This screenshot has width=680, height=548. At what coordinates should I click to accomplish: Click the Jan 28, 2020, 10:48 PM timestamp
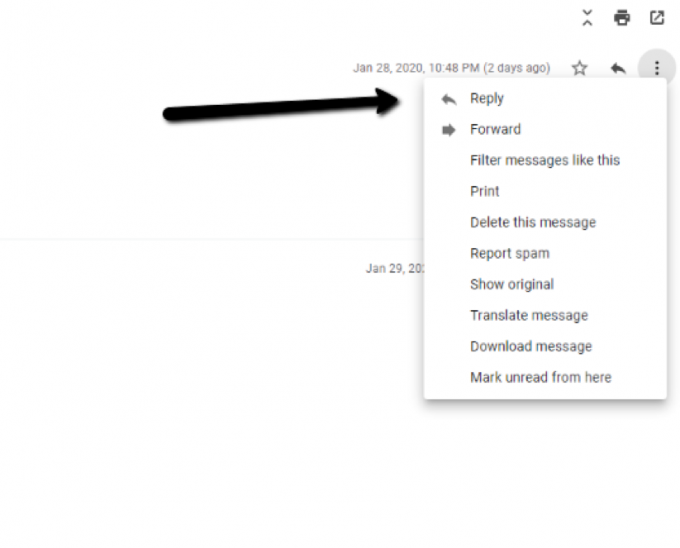click(451, 68)
